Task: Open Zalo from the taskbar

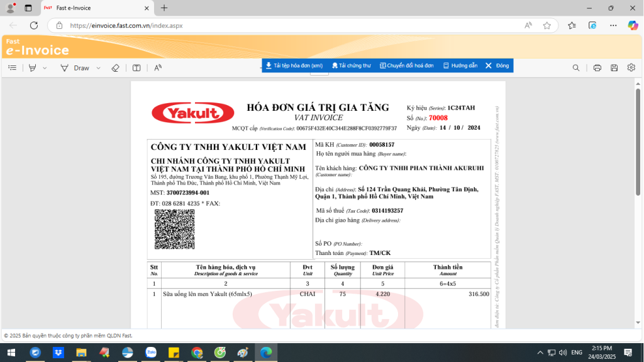Action: [151, 353]
